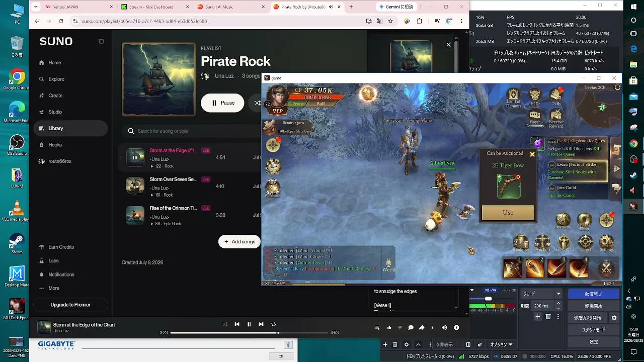Click OK in the GIGABYTE dialog
Image resolution: width=644 pixels, height=362 pixels.
click(281, 356)
